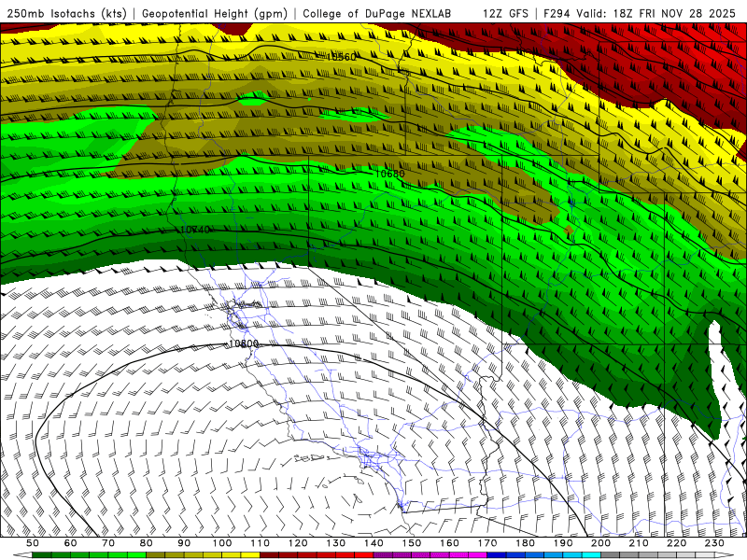
Task: Click the '250mb Isotachs (kts)' title text
Action: [x=66, y=13]
